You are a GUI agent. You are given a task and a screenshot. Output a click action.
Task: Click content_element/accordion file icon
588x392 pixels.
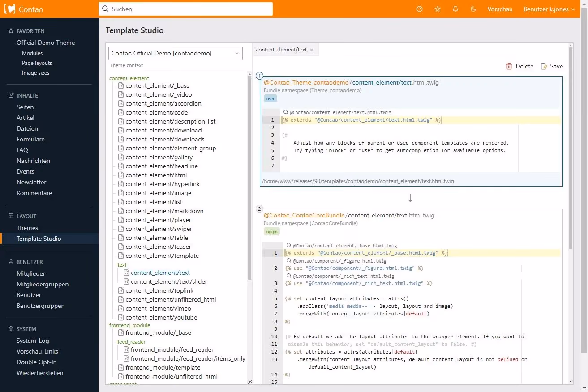pos(121,103)
